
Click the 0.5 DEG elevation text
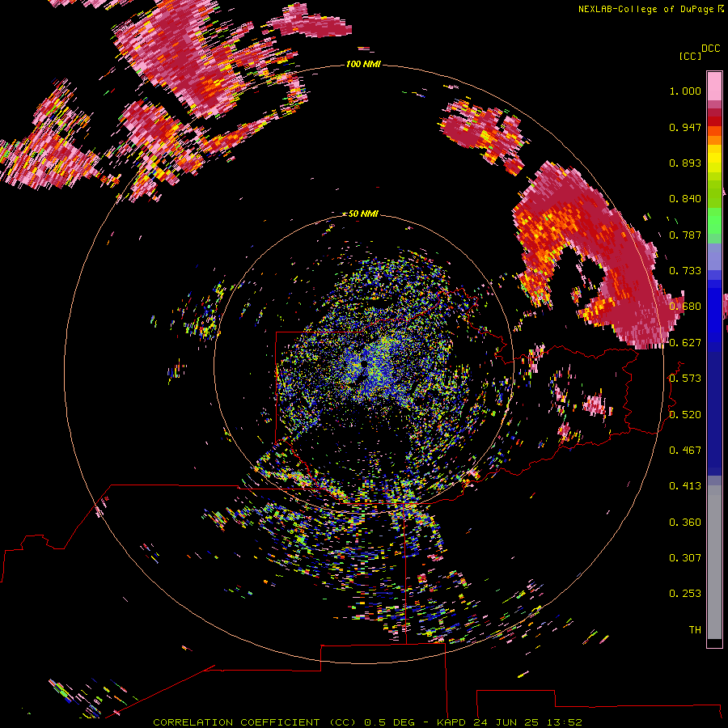coord(389,722)
